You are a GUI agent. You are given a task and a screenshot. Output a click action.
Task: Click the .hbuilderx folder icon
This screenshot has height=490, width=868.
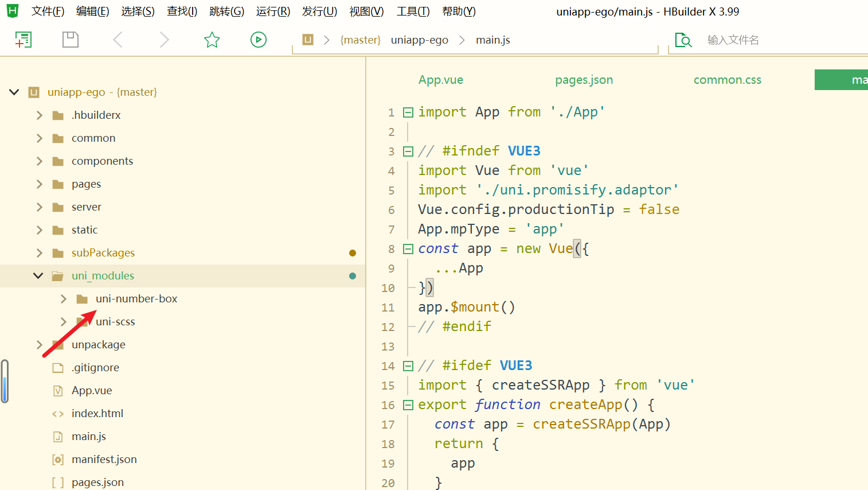[58, 115]
